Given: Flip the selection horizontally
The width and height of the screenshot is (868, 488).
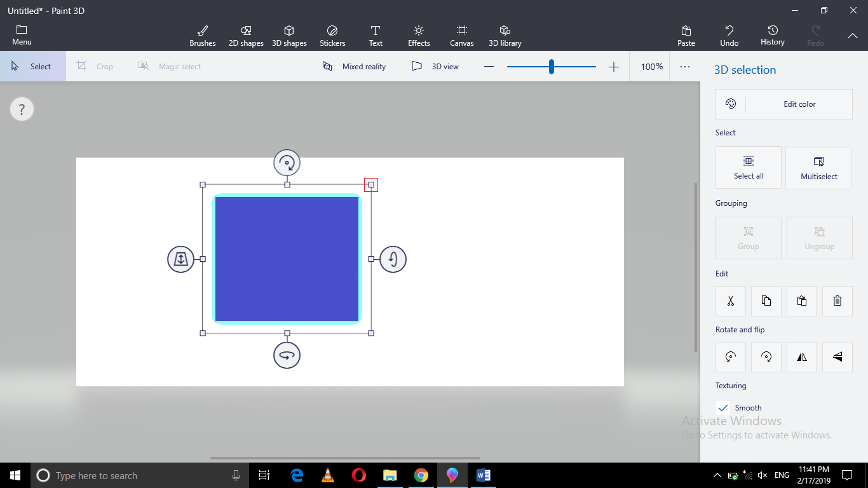Looking at the screenshot, I should click(x=801, y=356).
